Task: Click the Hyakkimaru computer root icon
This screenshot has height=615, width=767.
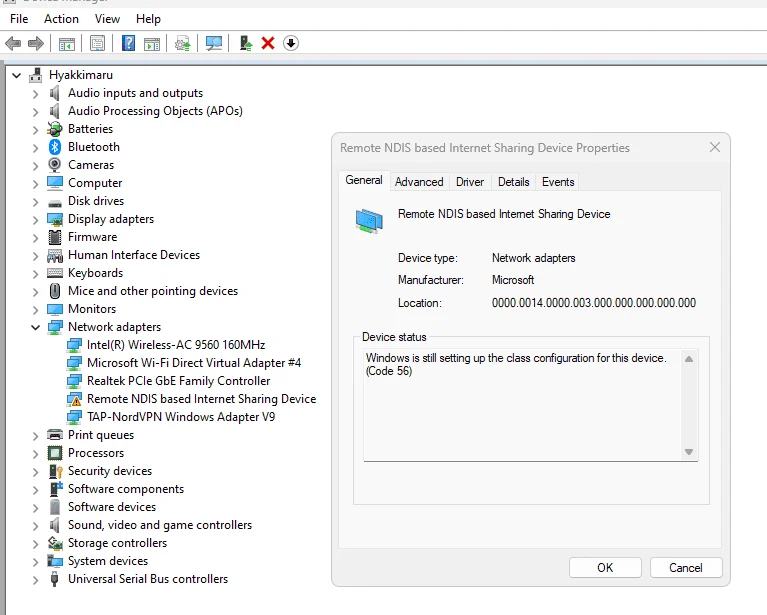Action: coord(36,75)
